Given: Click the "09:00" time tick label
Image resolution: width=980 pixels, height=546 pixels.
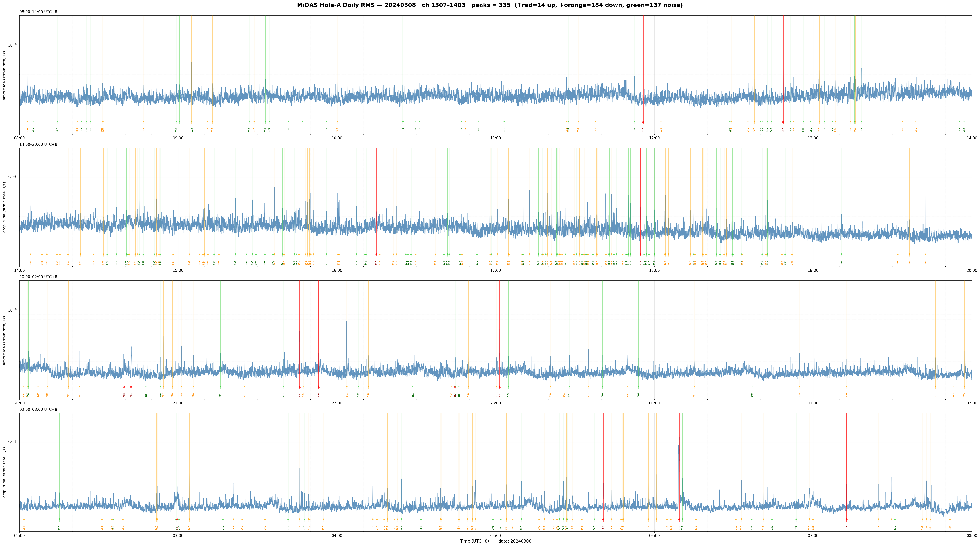Looking at the screenshot, I should 178,138.
